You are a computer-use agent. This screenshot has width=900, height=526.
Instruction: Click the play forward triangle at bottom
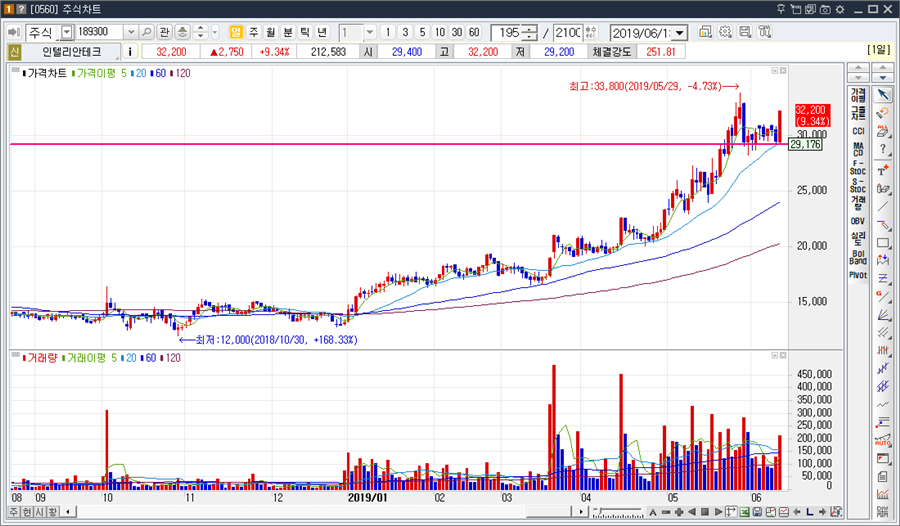(718, 512)
